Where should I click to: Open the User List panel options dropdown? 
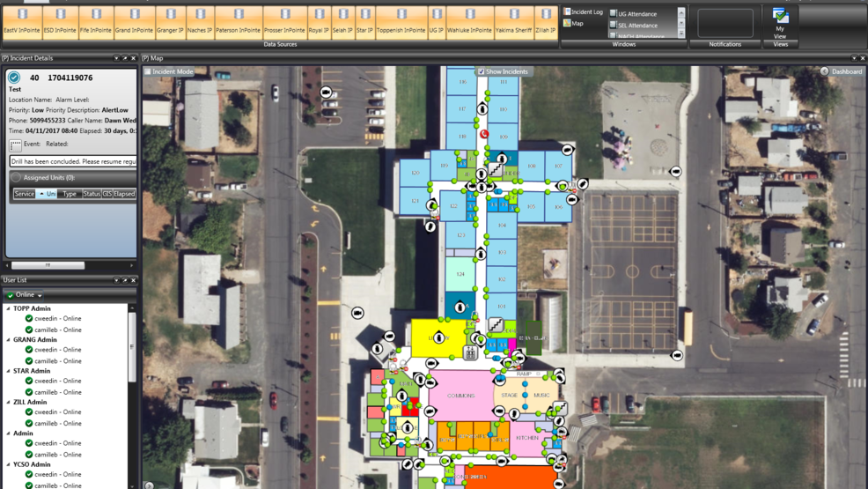pos(116,280)
